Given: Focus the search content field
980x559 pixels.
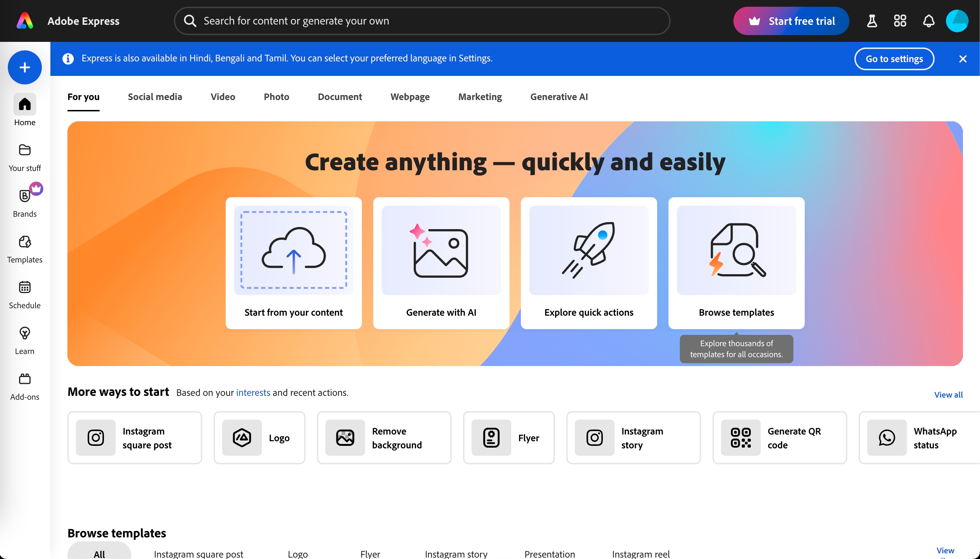Looking at the screenshot, I should [x=422, y=21].
